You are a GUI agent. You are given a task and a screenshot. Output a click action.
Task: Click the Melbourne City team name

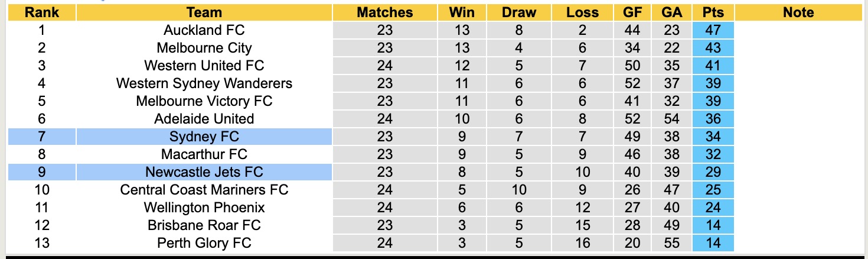point(204,48)
